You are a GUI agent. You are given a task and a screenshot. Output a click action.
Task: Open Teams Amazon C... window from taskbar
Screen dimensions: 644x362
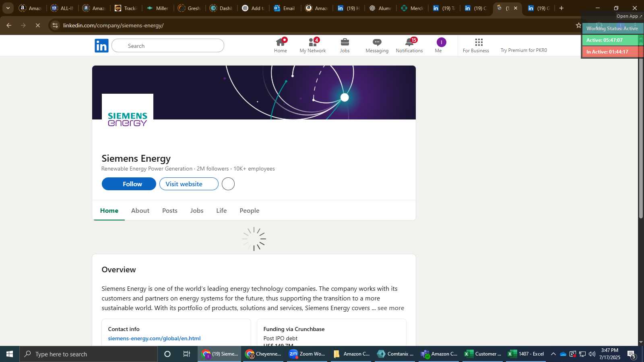pos(439,354)
